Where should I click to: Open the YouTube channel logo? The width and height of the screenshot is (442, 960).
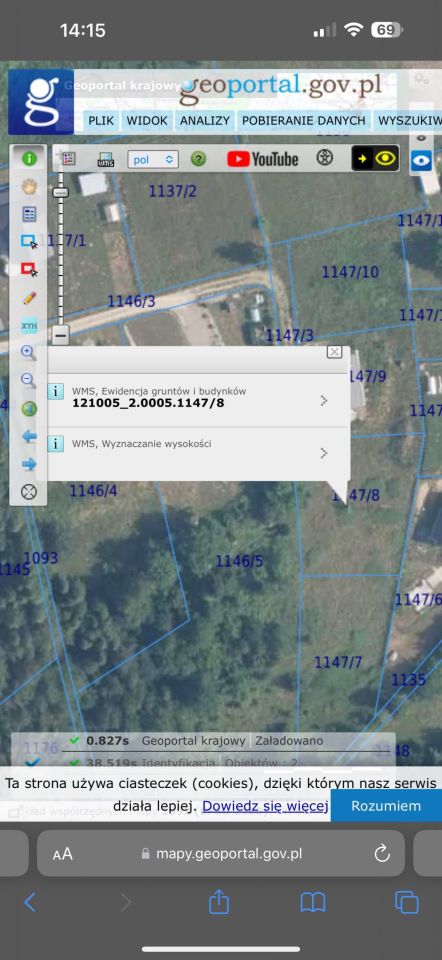[263, 159]
